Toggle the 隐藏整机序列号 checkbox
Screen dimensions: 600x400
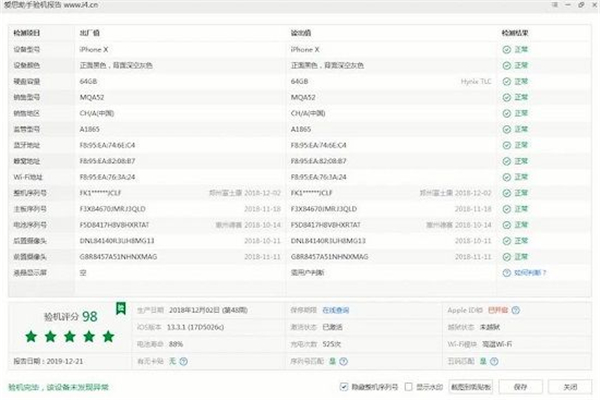point(343,386)
